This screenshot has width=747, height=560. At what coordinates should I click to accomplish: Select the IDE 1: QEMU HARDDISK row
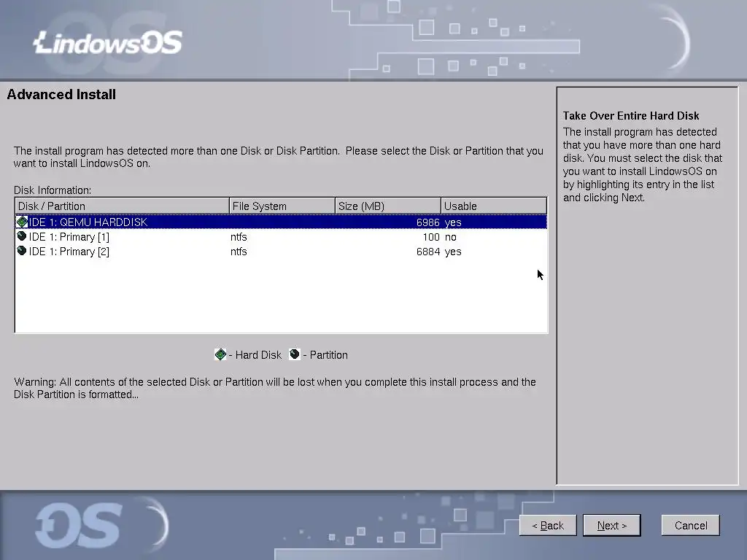281,222
